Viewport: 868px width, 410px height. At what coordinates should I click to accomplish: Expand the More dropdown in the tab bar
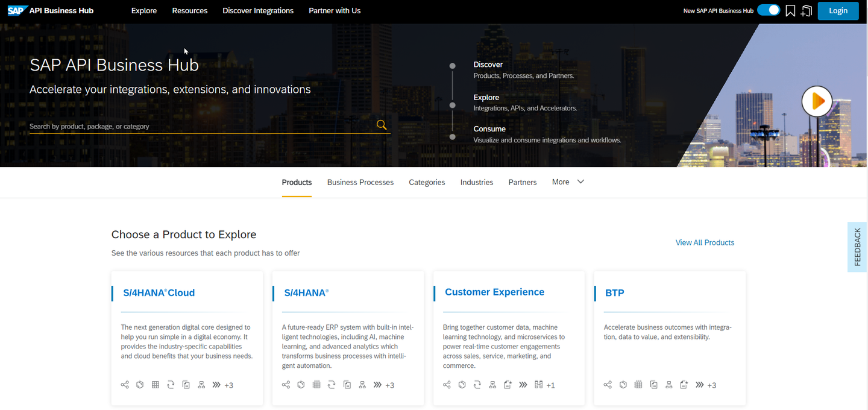[568, 181]
